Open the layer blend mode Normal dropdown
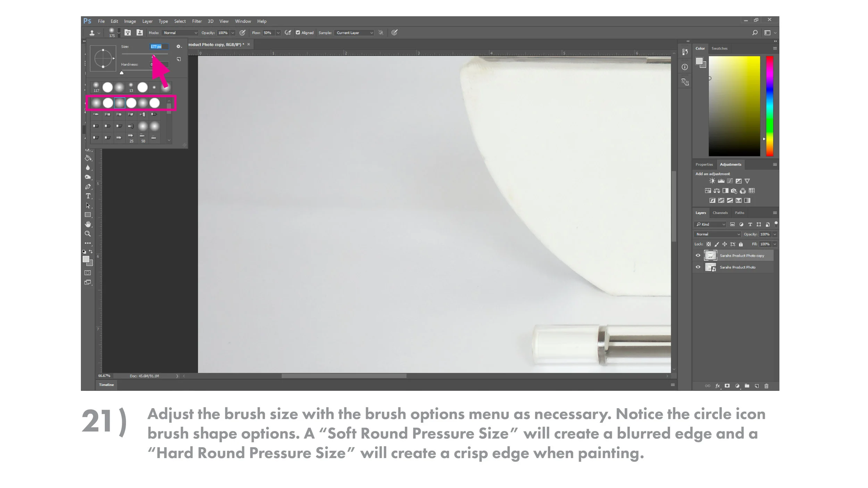The width and height of the screenshot is (868, 488). [718, 234]
